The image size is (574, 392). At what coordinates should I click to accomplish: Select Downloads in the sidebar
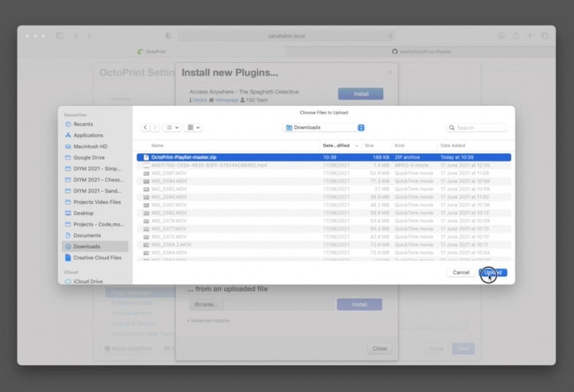(x=95, y=246)
